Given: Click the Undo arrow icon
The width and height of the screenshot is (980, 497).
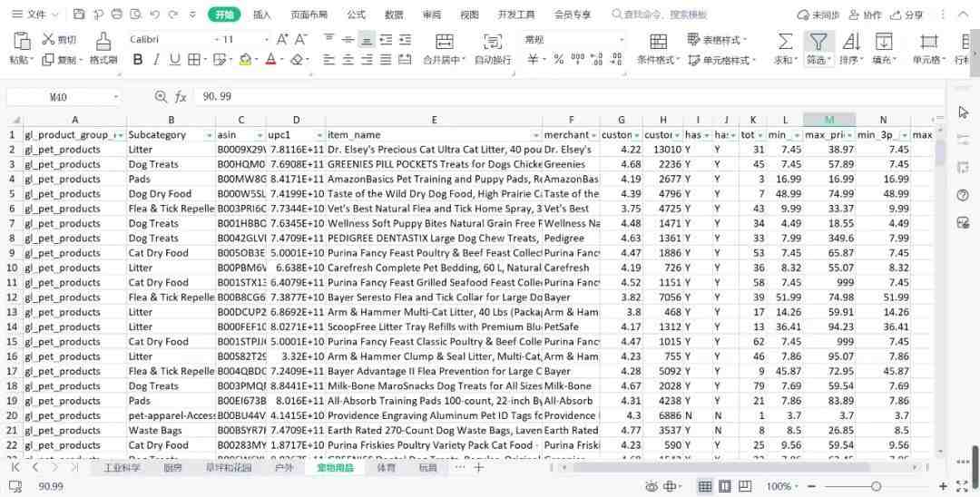Looking at the screenshot, I should click(154, 15).
